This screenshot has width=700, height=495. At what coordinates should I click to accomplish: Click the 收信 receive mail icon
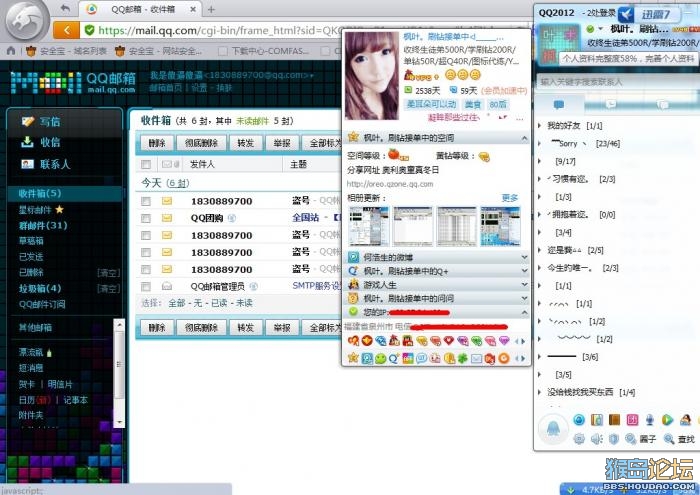pyautogui.click(x=27, y=142)
